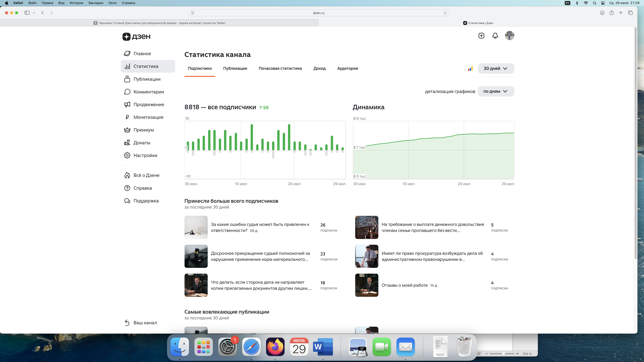Open a new Safari tab
Viewport: 644px width, 362px height.
coord(621,13)
